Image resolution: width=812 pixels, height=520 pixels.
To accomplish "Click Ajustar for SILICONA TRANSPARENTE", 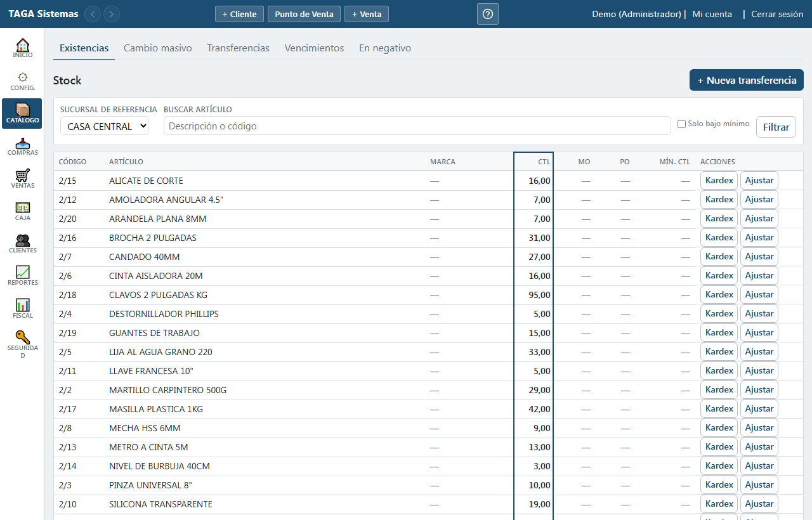I will [x=759, y=504].
